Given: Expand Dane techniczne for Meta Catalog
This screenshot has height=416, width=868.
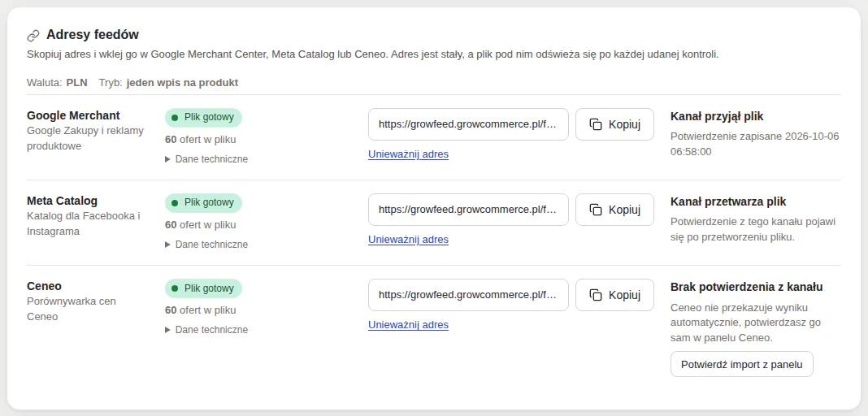Looking at the screenshot, I should click(x=206, y=245).
